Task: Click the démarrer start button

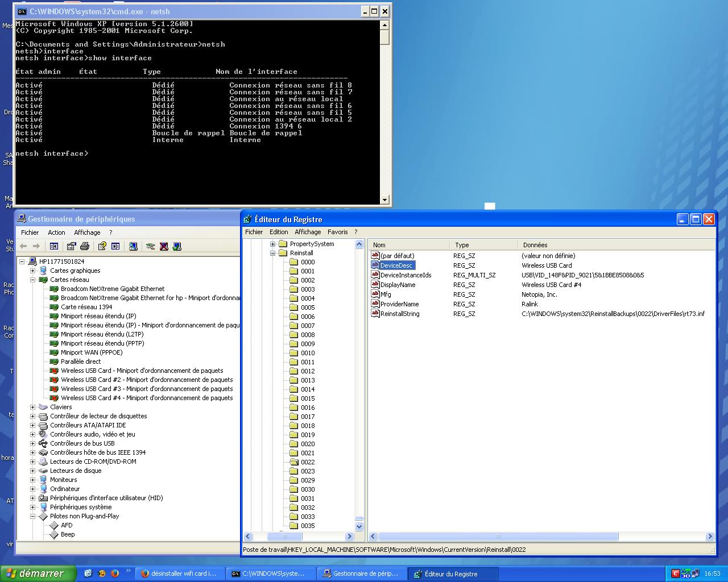Action: click(x=38, y=573)
